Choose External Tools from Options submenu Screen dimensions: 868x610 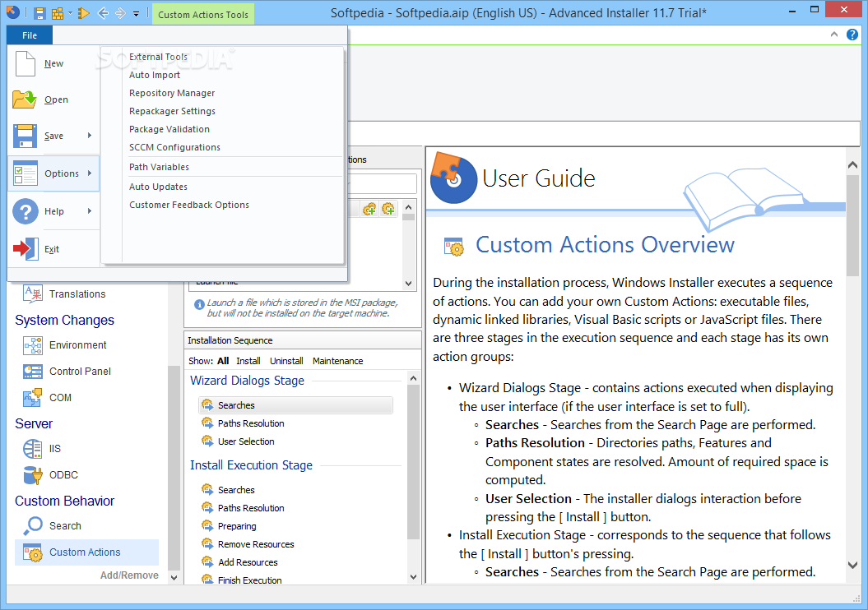click(x=158, y=57)
